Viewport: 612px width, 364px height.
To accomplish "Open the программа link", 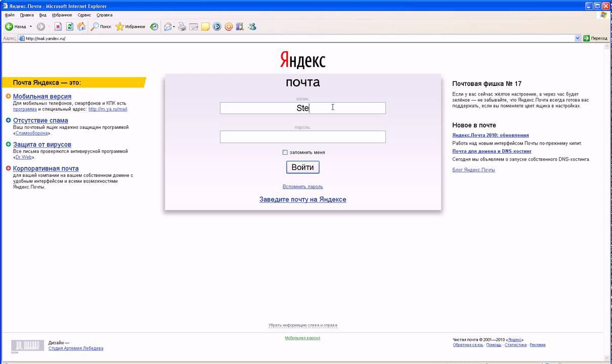I will click(x=25, y=109).
